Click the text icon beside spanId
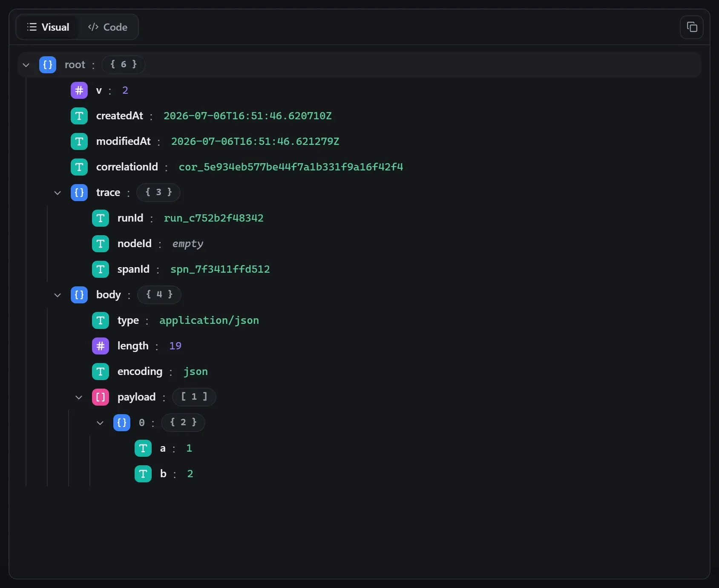 [x=101, y=269]
